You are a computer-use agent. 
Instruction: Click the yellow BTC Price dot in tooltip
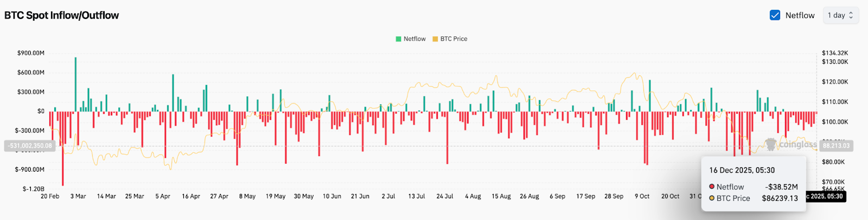click(x=712, y=198)
